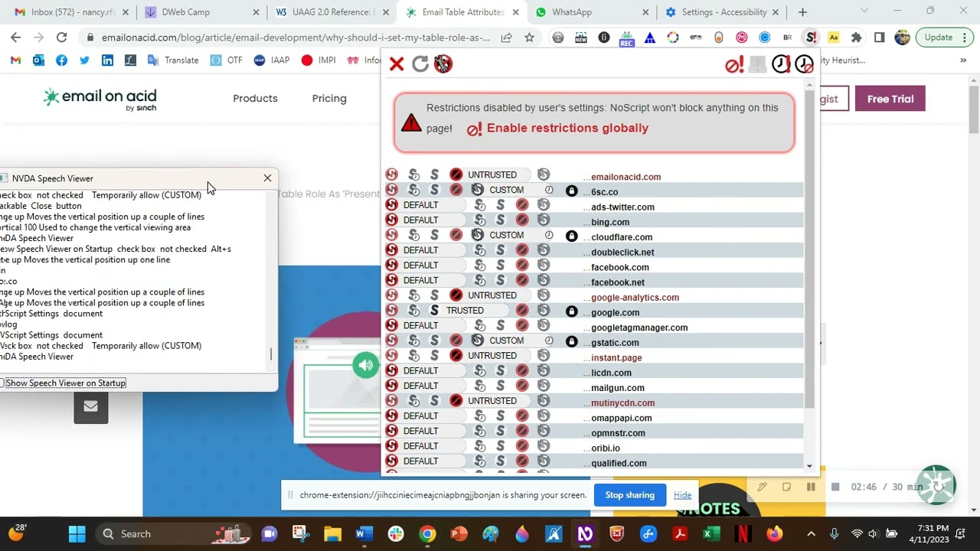The width and height of the screenshot is (980, 551).
Task: Click Hide link on sharing bar
Action: [x=682, y=495]
